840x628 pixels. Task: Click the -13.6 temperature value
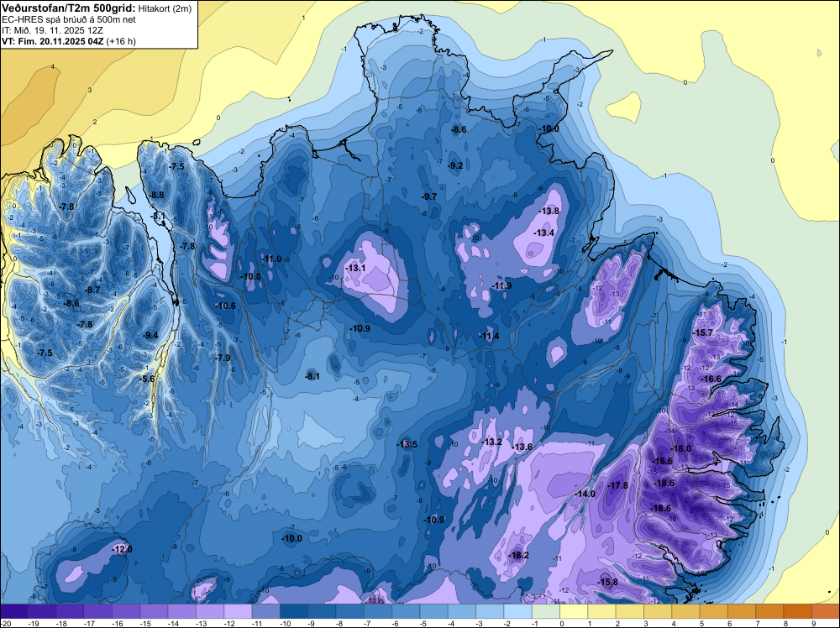(522, 447)
